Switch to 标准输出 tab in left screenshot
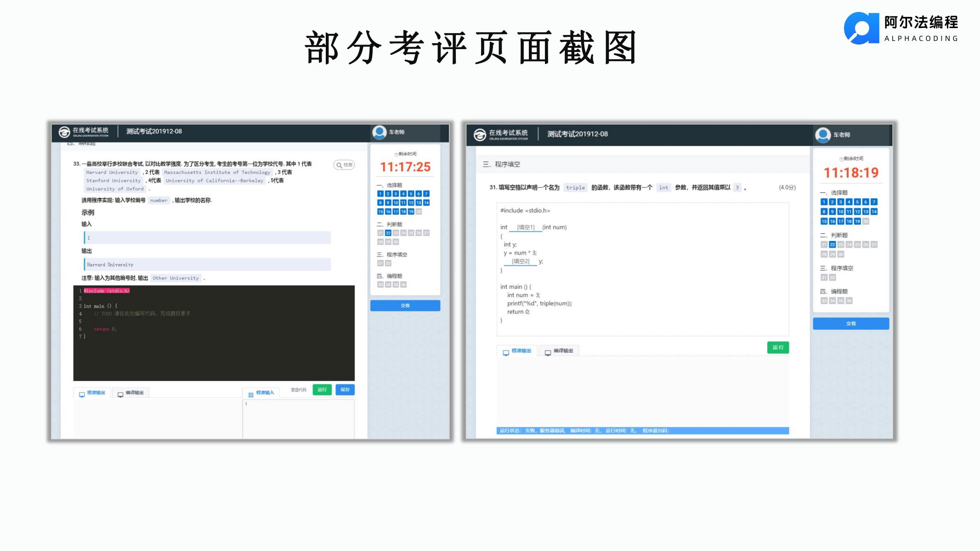The image size is (980, 551). pos(92,393)
